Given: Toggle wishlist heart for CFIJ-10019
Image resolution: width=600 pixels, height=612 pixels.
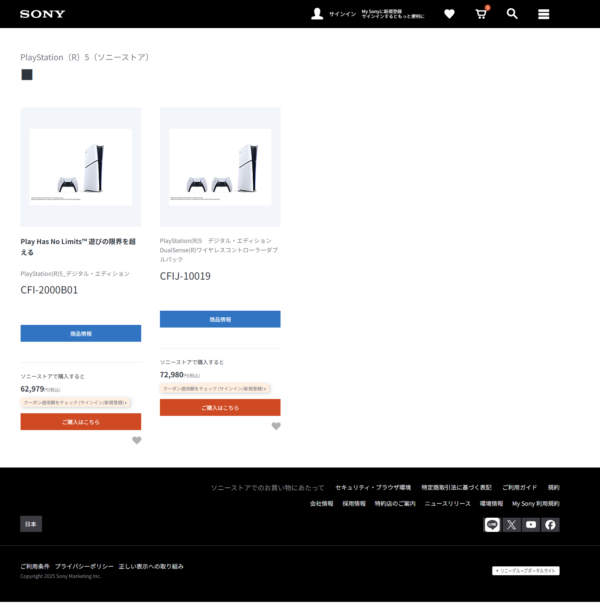Looking at the screenshot, I should 276,426.
